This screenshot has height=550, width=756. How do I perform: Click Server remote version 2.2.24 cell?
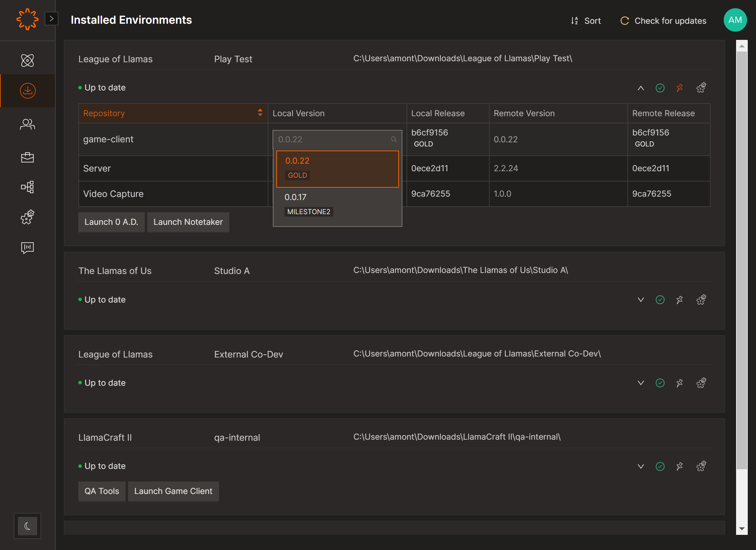coord(558,168)
